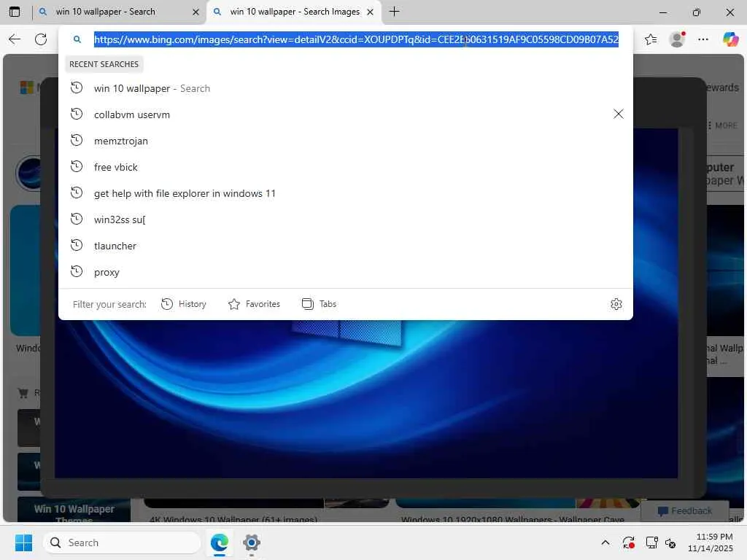
Task: Choose 'win 10 wallpaper' recent search
Action: 345,88
